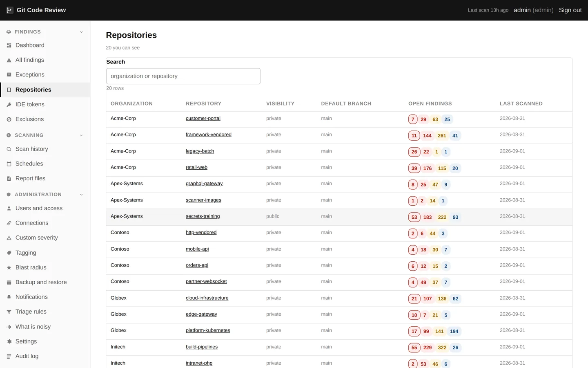The height and width of the screenshot is (368, 588).
Task: Click the Schedules calendar icon
Action: pyautogui.click(x=9, y=164)
